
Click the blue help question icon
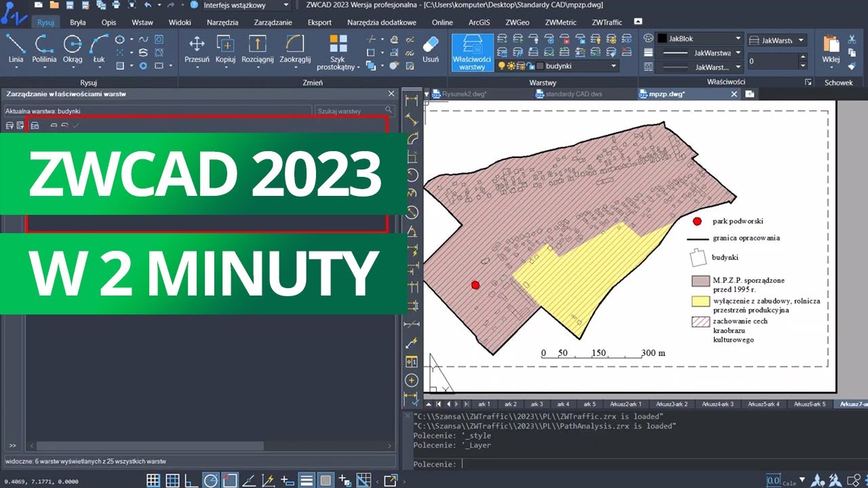pos(194,5)
